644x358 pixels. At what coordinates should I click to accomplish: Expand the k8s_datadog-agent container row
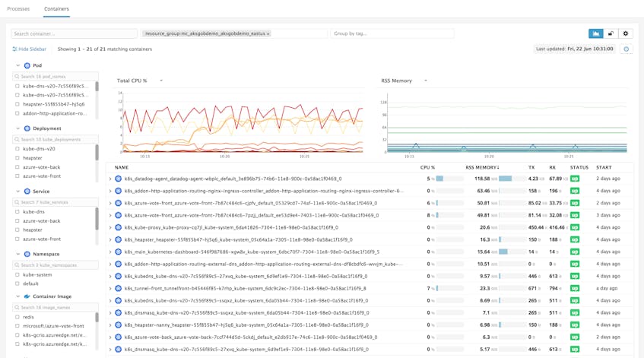click(110, 179)
